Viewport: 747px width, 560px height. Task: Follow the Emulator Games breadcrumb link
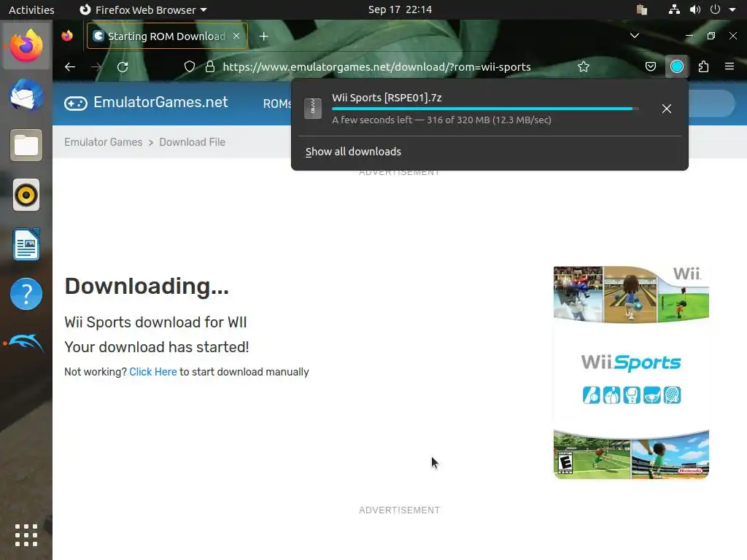coord(104,142)
